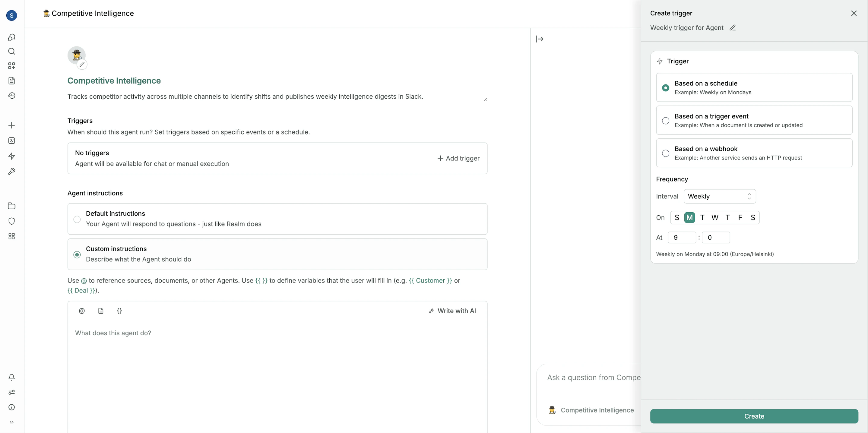Insert a variable using the {} icon
The height and width of the screenshot is (433, 868).
pos(119,311)
